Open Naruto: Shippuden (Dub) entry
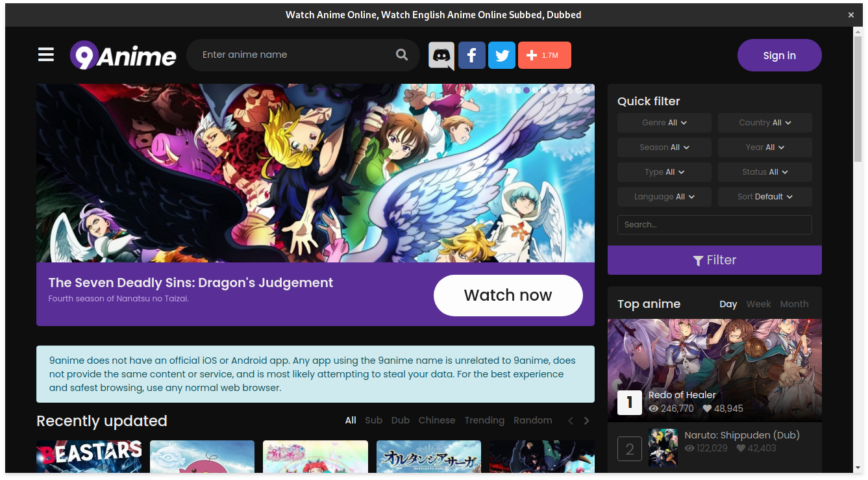Screen dimensions: 868x480 coord(742,435)
